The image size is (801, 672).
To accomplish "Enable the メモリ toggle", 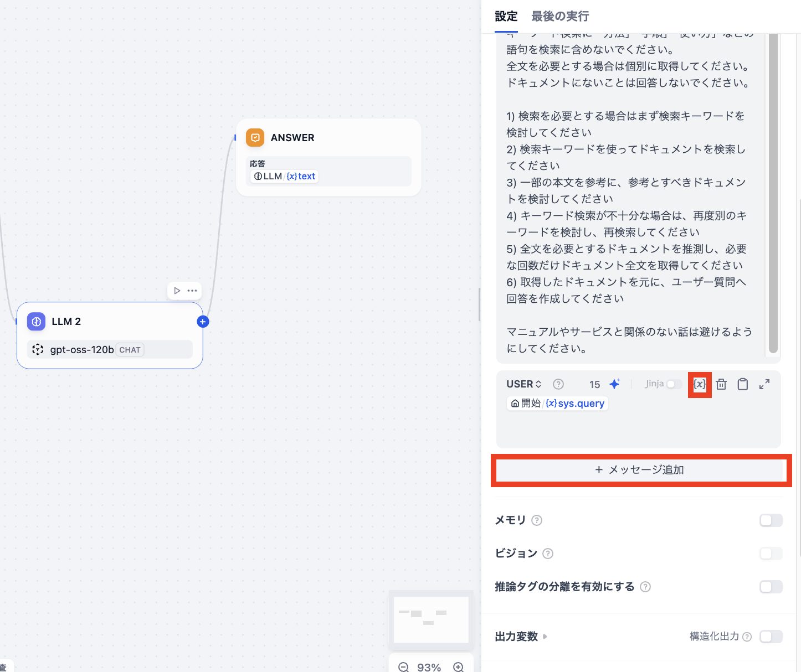I will click(771, 520).
